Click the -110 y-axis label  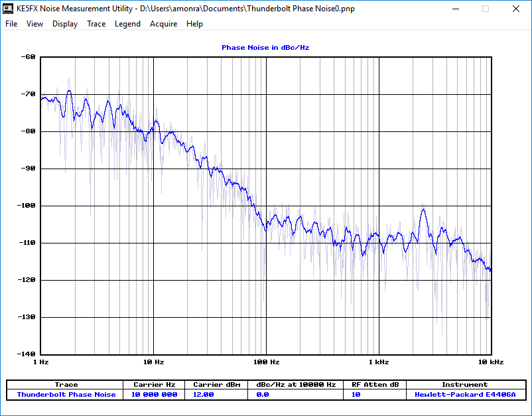pos(26,243)
